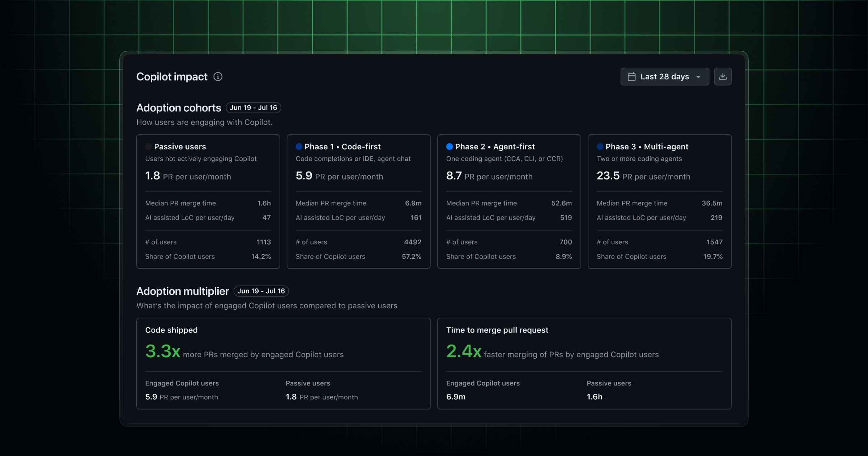Click the user count 1547
This screenshot has width=868, height=456.
click(715, 242)
